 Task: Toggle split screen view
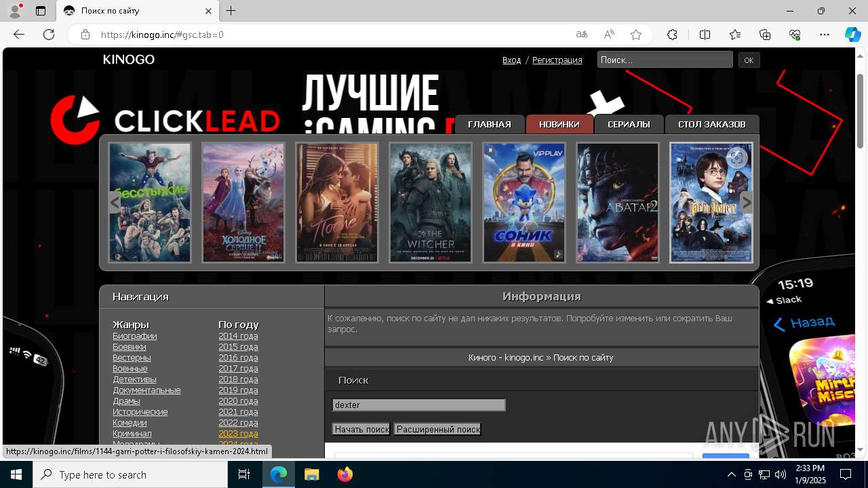point(705,35)
